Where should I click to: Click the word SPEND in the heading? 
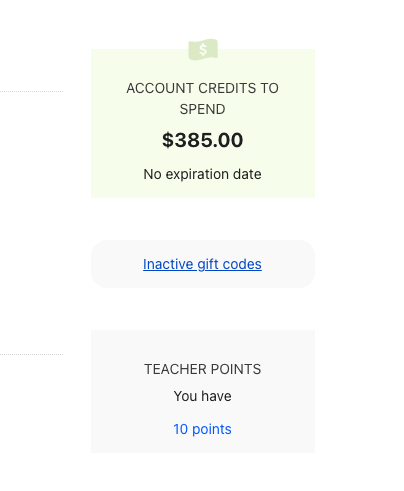(202, 109)
